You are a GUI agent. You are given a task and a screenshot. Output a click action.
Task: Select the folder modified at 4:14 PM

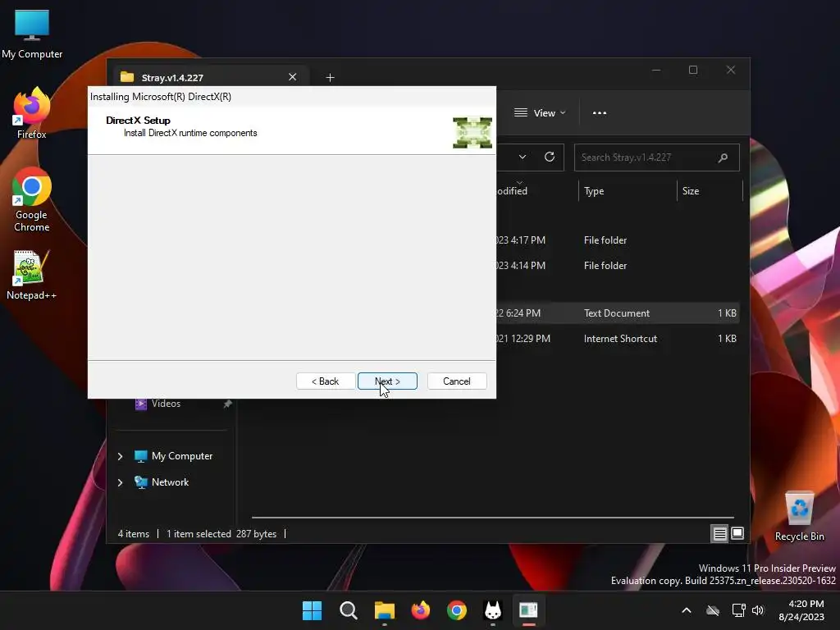pos(618,265)
